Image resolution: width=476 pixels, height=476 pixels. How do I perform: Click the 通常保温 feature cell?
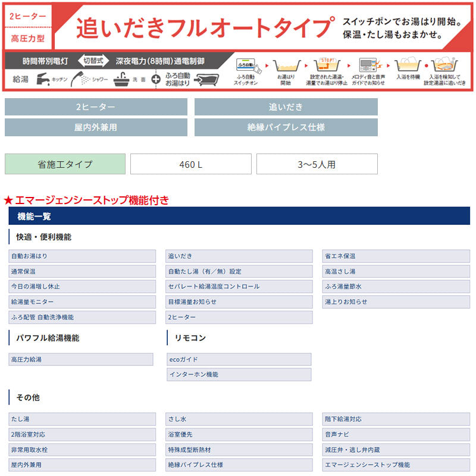[82, 271]
